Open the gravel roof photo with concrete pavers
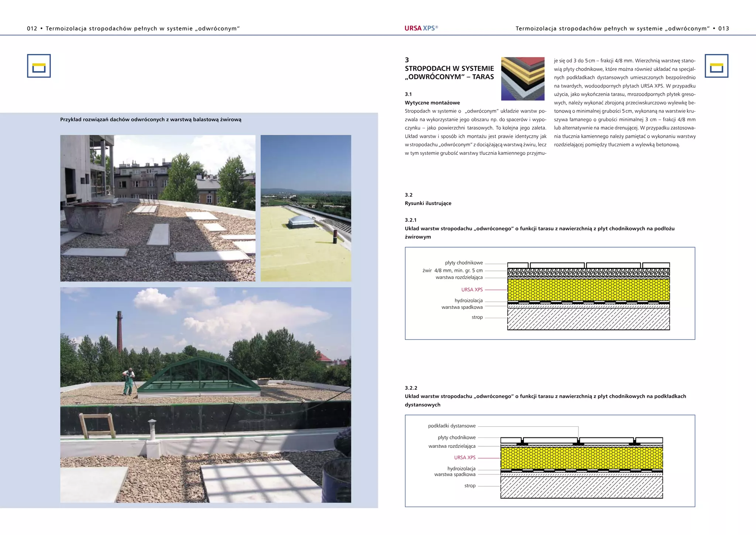Screen dimensions: 756x535 (158, 208)
